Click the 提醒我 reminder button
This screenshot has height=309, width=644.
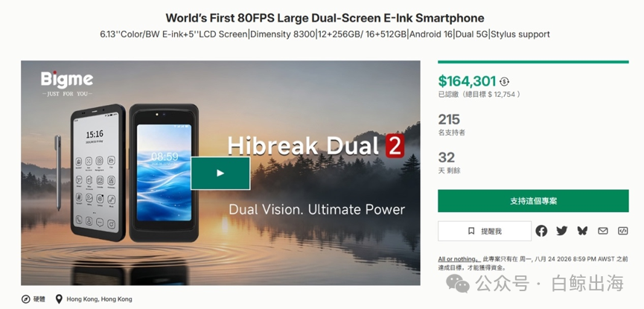(x=485, y=232)
